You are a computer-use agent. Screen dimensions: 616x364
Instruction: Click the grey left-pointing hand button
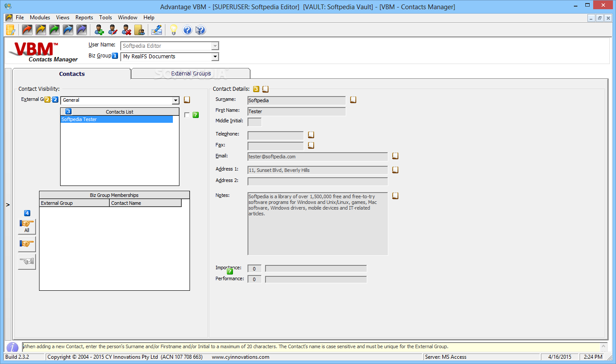(x=27, y=261)
